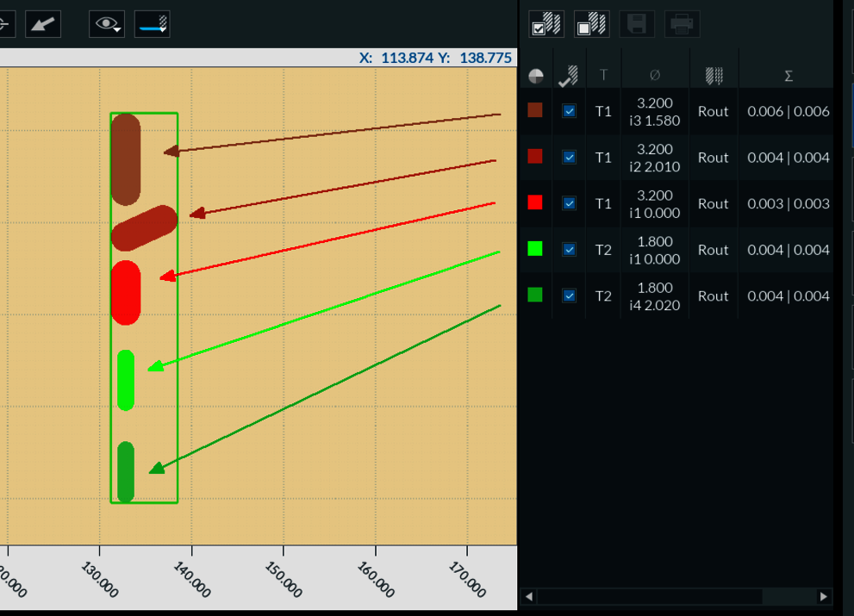This screenshot has width=854, height=616.
Task: Uncheck the T1 3.200 i3 1.580 row
Action: pos(569,111)
